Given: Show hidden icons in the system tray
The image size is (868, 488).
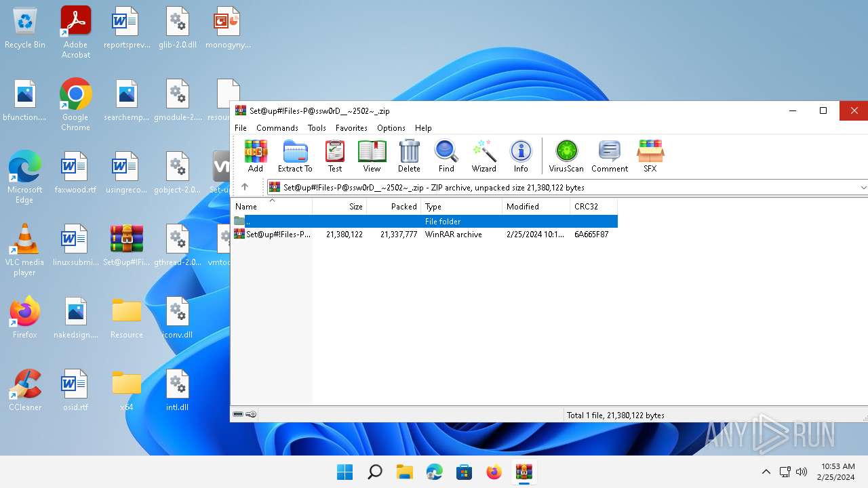Looking at the screenshot, I should pyautogui.click(x=766, y=472).
